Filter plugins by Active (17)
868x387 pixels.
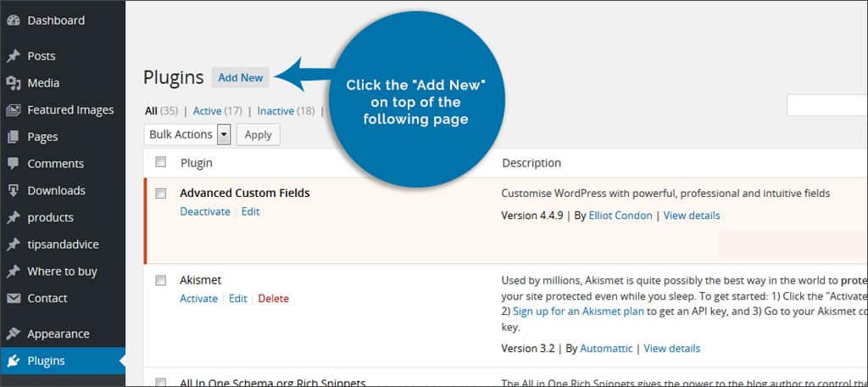pyautogui.click(x=218, y=111)
